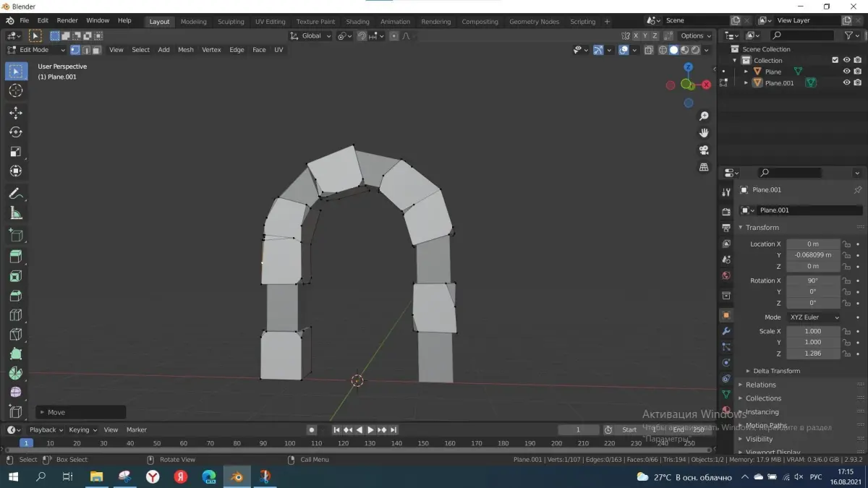The height and width of the screenshot is (488, 868).
Task: Open the Mesh menu in viewport header
Action: click(x=186, y=50)
